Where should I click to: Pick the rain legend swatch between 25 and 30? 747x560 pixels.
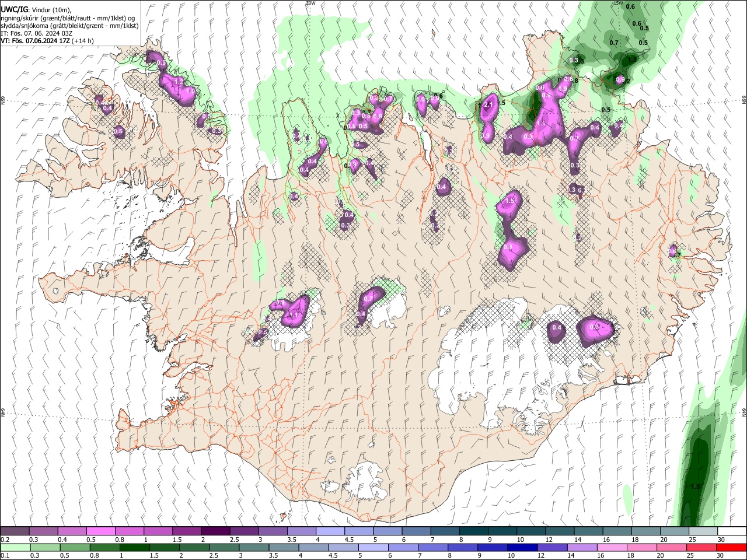tap(701, 547)
